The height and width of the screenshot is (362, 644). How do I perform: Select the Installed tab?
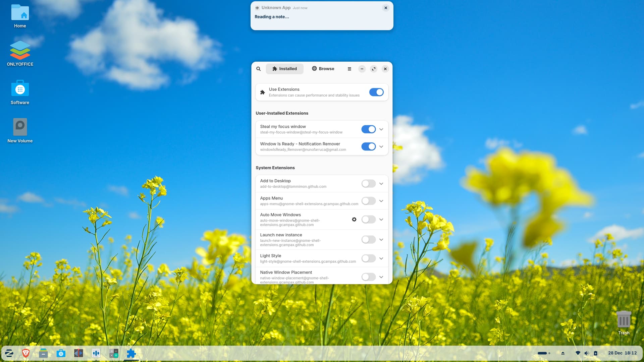(x=284, y=69)
